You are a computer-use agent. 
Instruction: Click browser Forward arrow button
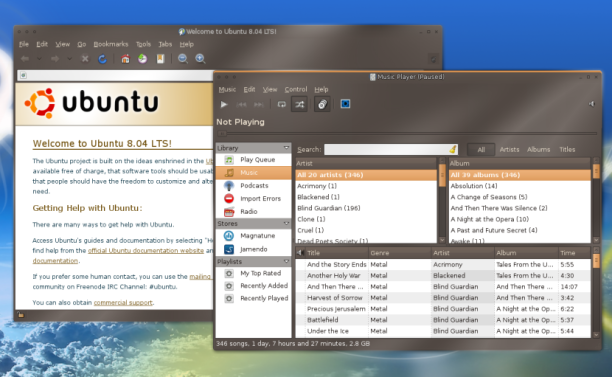[x=55, y=59]
